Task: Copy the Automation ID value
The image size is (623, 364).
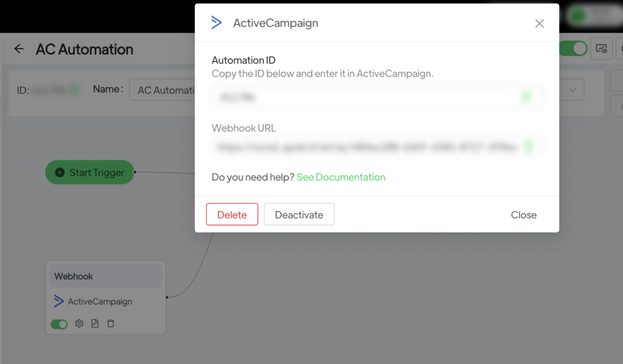Action: coord(527,97)
